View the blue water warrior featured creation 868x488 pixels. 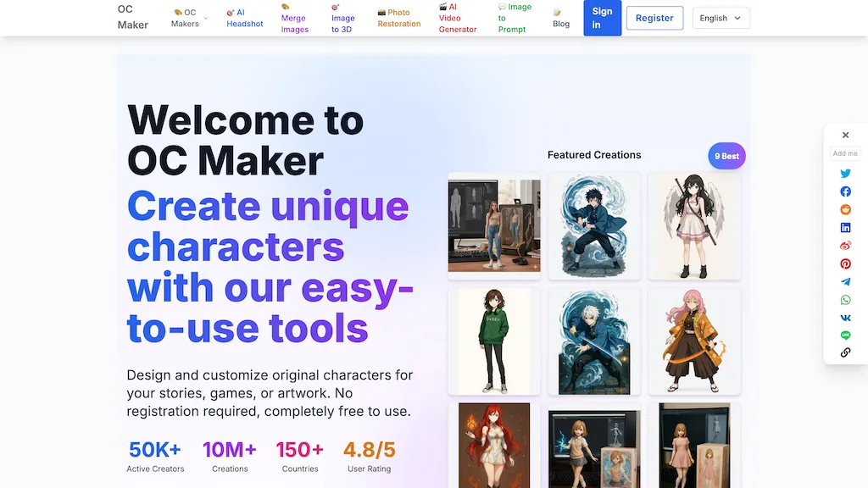(x=593, y=225)
